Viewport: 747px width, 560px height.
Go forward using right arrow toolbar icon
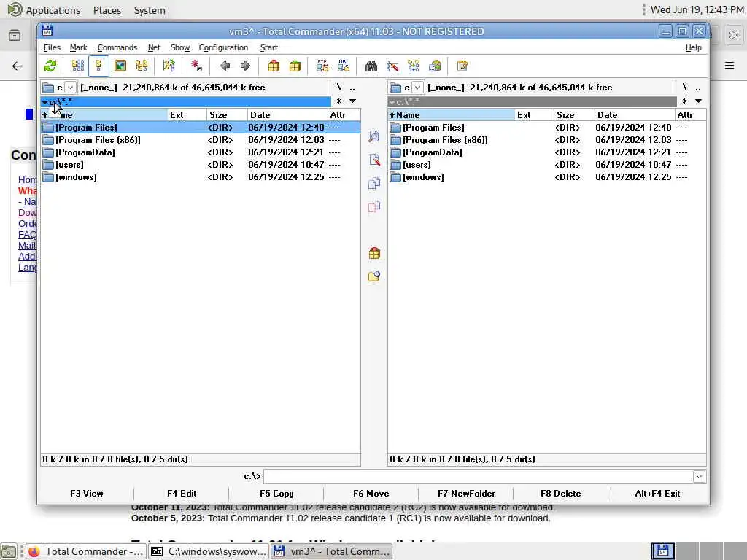pos(245,66)
